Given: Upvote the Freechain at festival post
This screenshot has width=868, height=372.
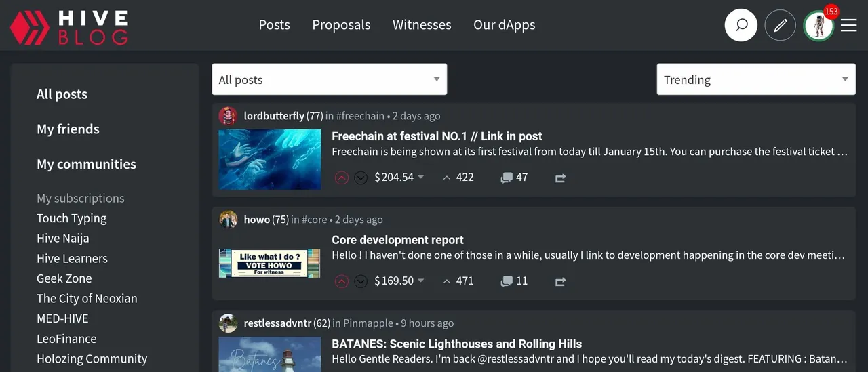Looking at the screenshot, I should (342, 178).
